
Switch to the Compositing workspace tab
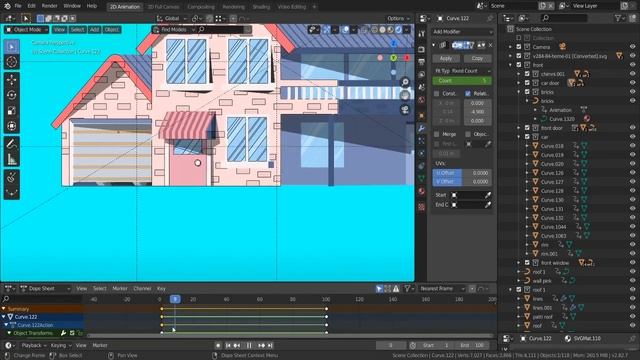(200, 7)
